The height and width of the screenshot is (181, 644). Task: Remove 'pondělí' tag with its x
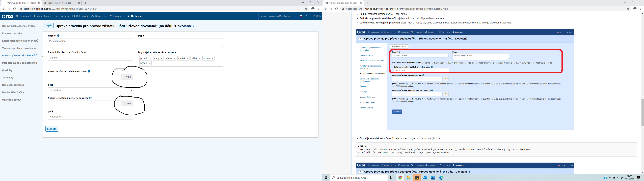point(150,58)
